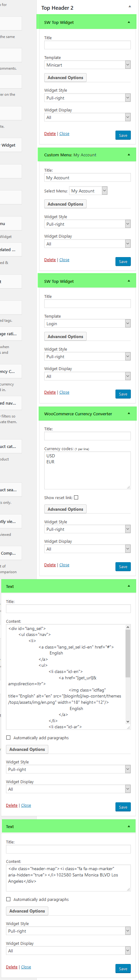The height and width of the screenshot is (980, 139).
Task: Delete the Minicart SW Top Widget
Action: 50,133
